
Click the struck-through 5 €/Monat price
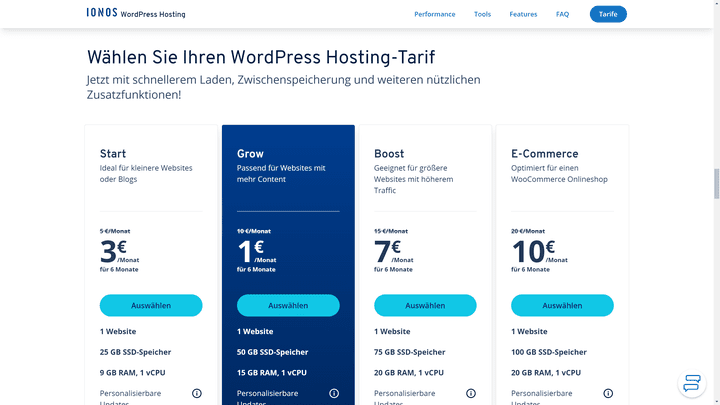[x=115, y=231]
